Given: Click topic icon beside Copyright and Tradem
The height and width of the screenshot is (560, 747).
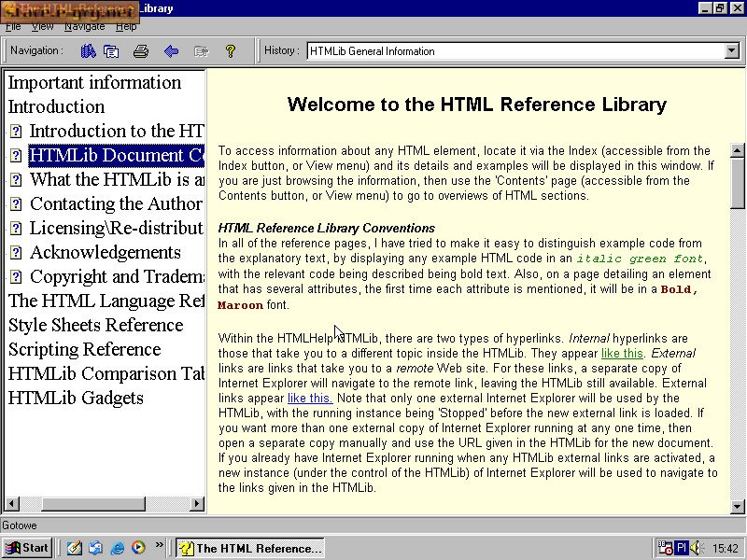Looking at the screenshot, I should [16, 276].
